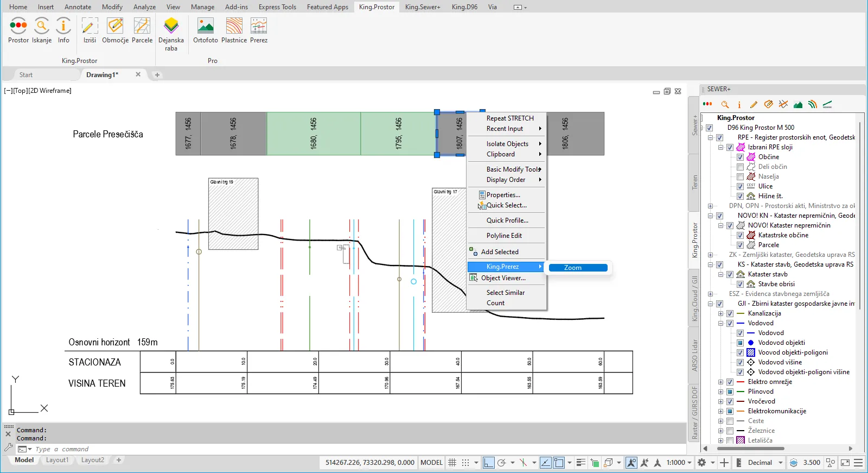
Task: Collapse the Vodovod group node
Action: [x=720, y=323]
